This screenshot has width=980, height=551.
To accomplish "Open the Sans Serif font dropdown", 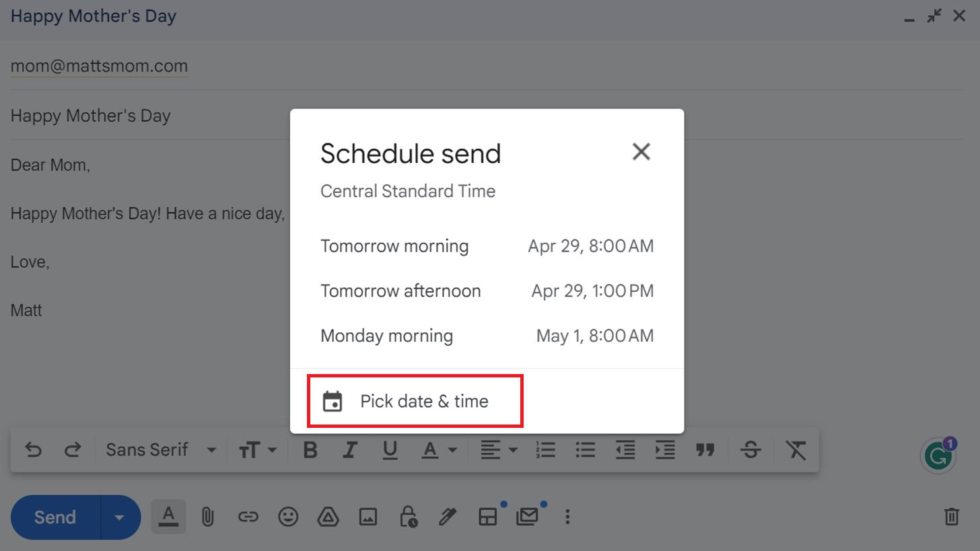I will click(x=161, y=450).
